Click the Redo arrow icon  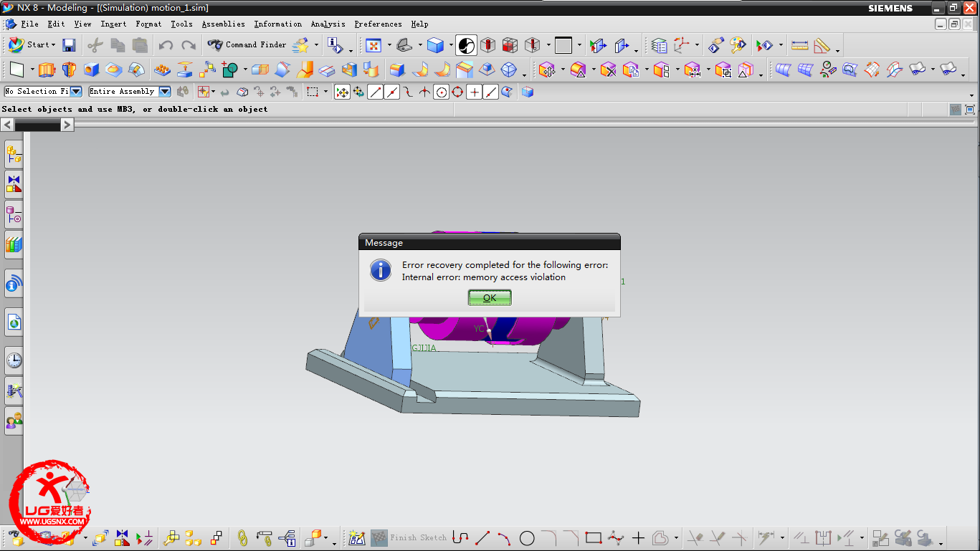pos(189,45)
